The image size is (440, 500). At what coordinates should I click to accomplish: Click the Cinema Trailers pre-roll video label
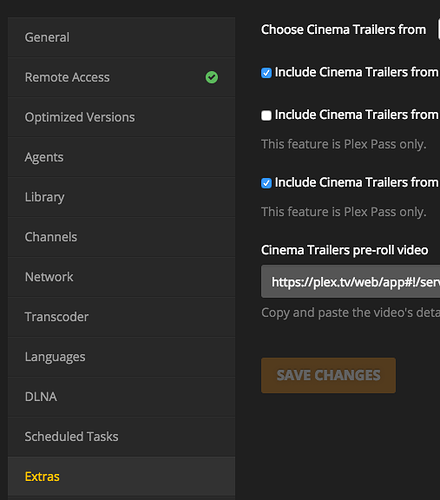click(344, 250)
